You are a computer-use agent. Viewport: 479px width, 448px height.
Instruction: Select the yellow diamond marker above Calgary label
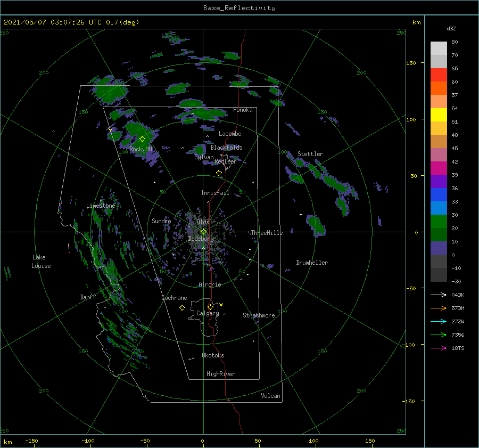pyautogui.click(x=210, y=307)
